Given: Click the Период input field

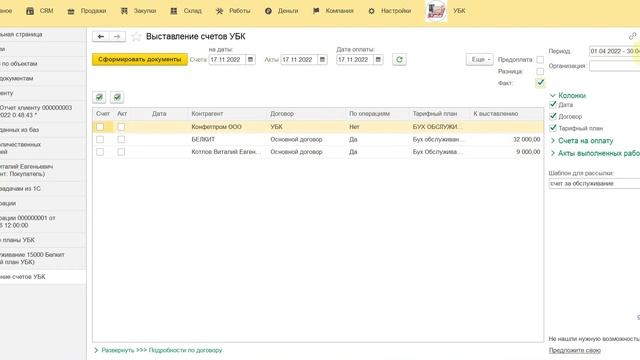Looking at the screenshot, I should [x=614, y=51].
